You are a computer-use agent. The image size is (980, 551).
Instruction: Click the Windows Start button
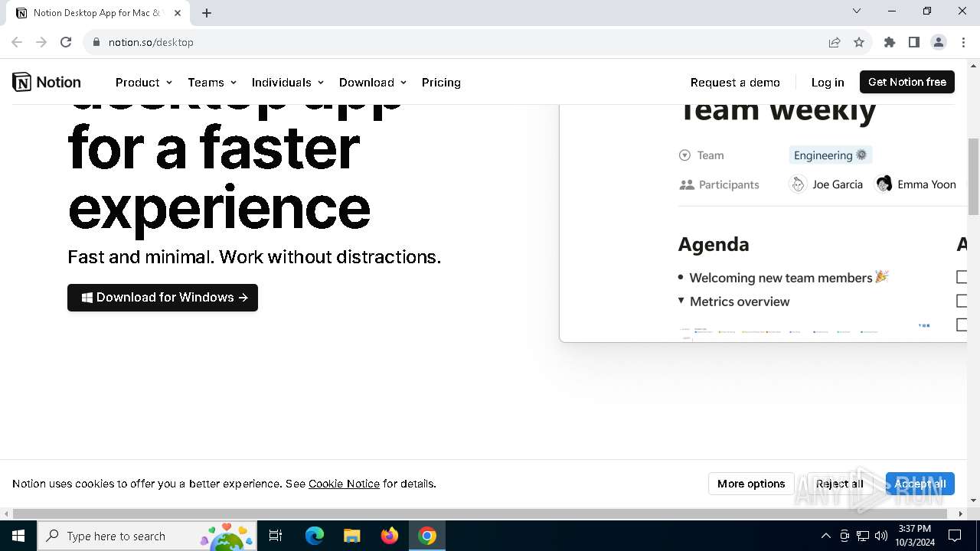(x=18, y=536)
